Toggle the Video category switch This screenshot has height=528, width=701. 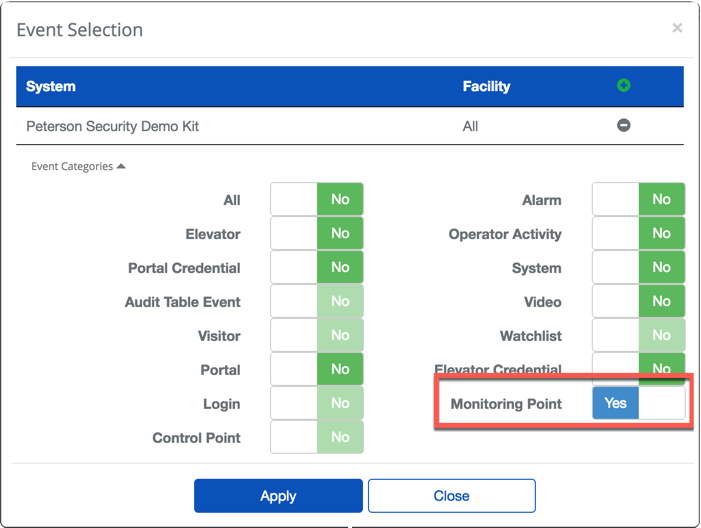tap(639, 302)
